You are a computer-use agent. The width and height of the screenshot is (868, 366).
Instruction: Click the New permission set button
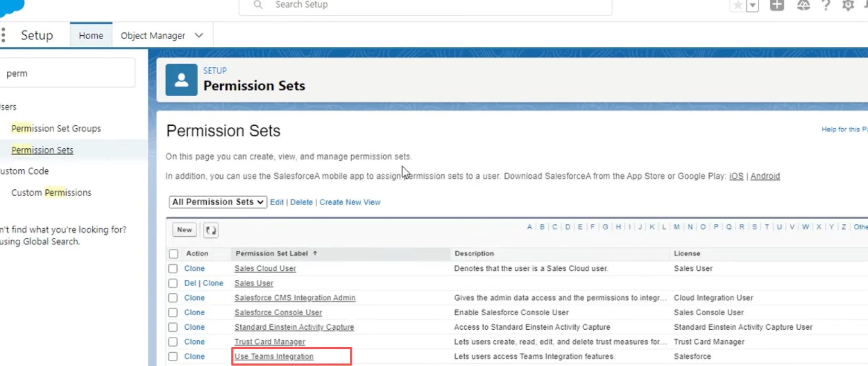185,230
